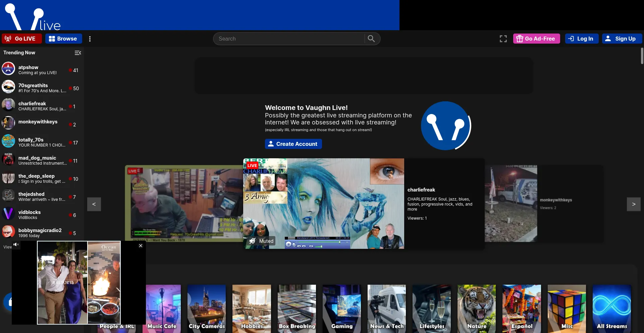Go to previous stream in carousel
This screenshot has width=644, height=333.
pyautogui.click(x=94, y=204)
